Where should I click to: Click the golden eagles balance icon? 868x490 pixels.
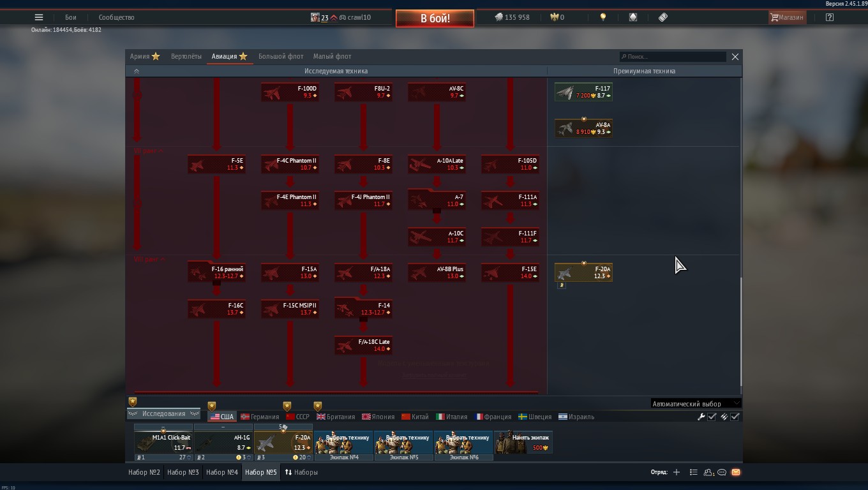(x=555, y=17)
